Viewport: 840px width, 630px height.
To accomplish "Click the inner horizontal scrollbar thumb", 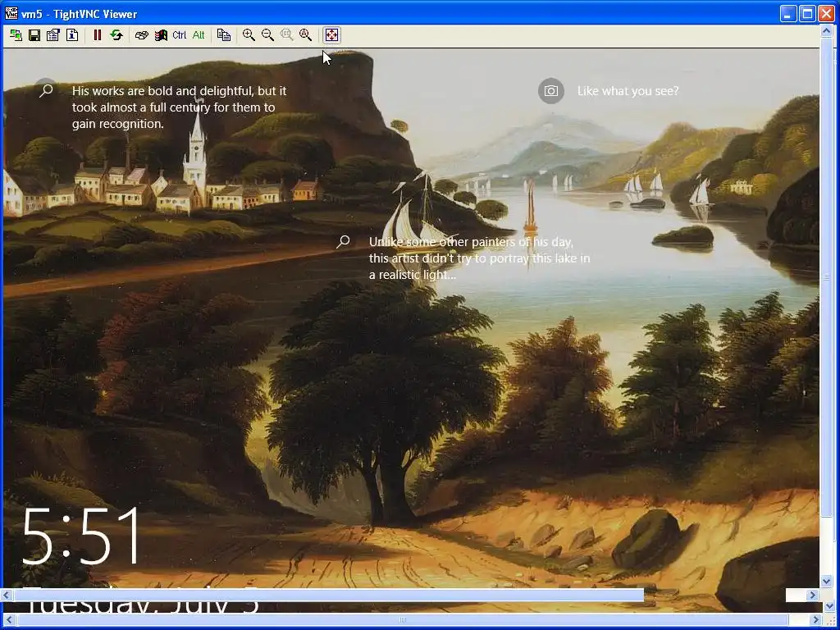I will [328, 596].
